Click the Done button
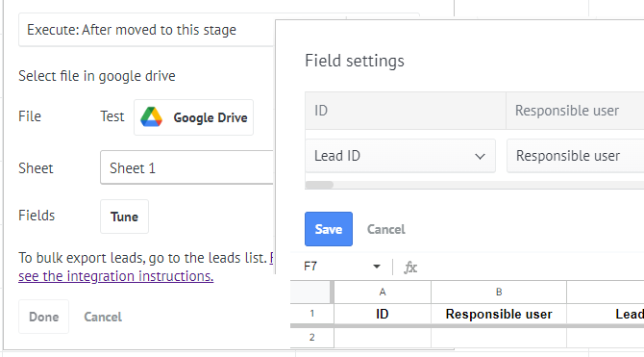Viewport: 644px width, 357px height. (44, 317)
